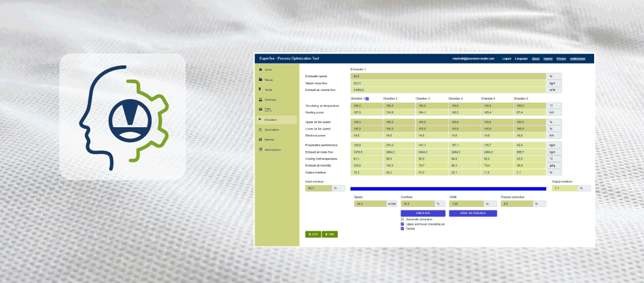Open the Balance chart section

269,140
